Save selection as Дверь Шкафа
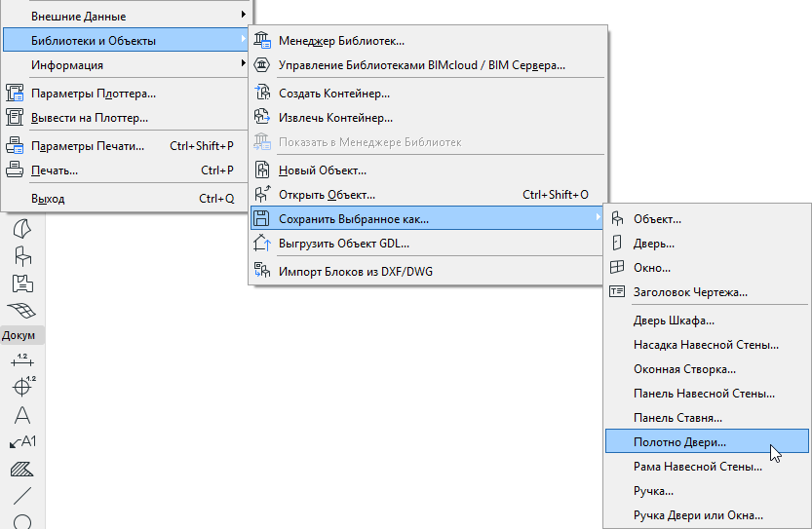The image size is (812, 529). tap(707, 321)
